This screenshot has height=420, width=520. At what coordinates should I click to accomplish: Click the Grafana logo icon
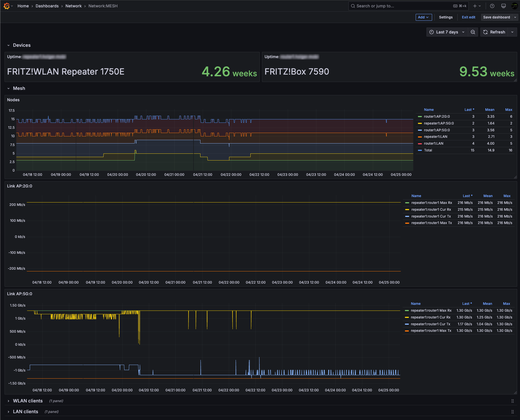7,6
